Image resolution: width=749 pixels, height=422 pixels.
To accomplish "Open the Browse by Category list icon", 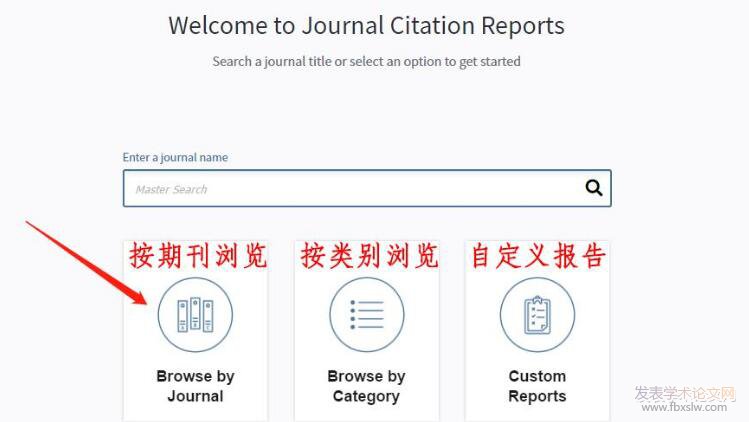I will (366, 314).
